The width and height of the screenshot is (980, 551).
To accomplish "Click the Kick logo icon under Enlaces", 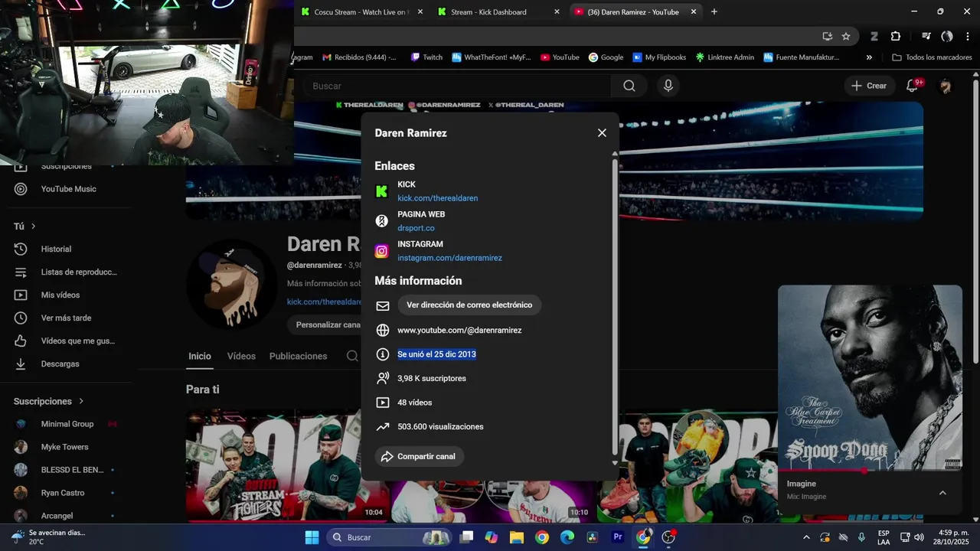I will (x=381, y=191).
